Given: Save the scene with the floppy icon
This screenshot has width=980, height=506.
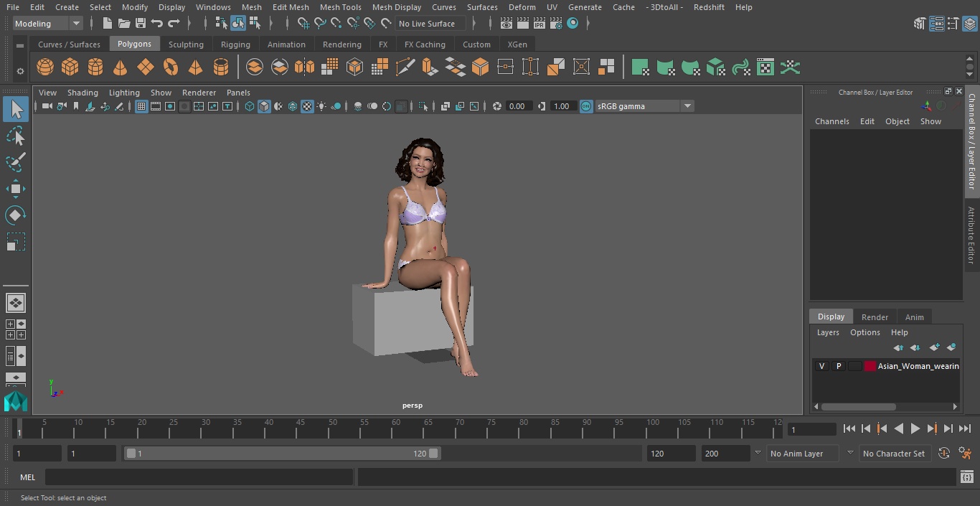Looking at the screenshot, I should (x=141, y=24).
